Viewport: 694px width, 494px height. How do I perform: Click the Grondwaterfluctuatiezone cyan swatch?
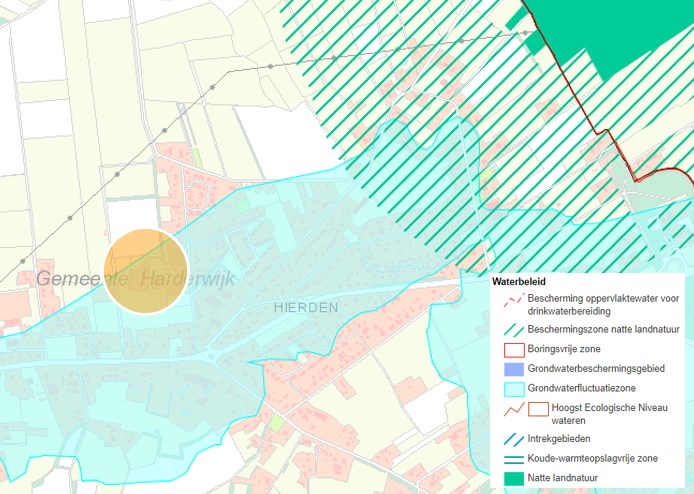[514, 389]
